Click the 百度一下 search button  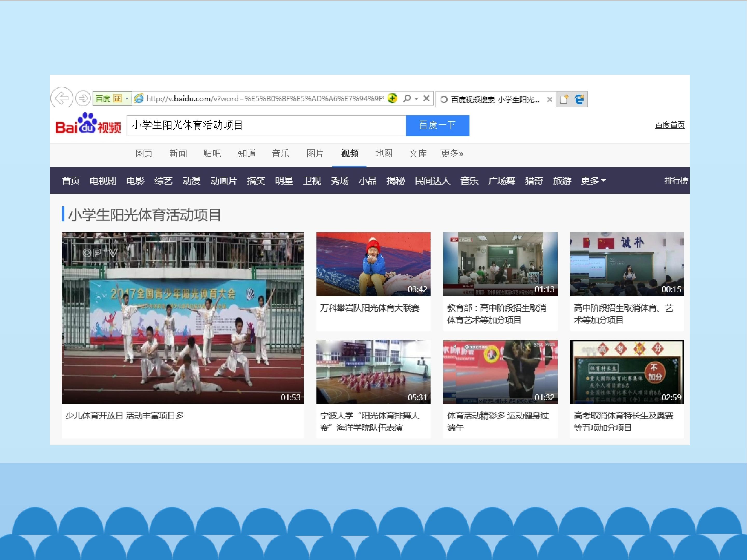coord(437,125)
